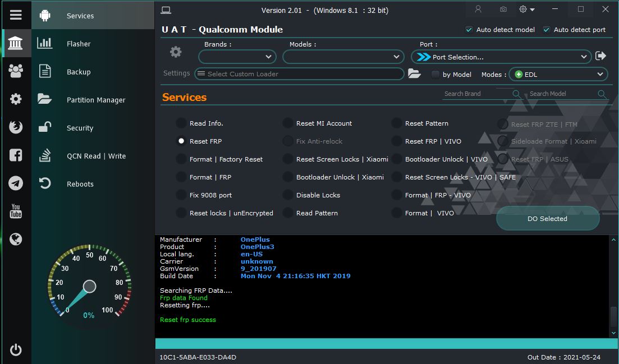Open the Models dropdown

[x=343, y=57]
